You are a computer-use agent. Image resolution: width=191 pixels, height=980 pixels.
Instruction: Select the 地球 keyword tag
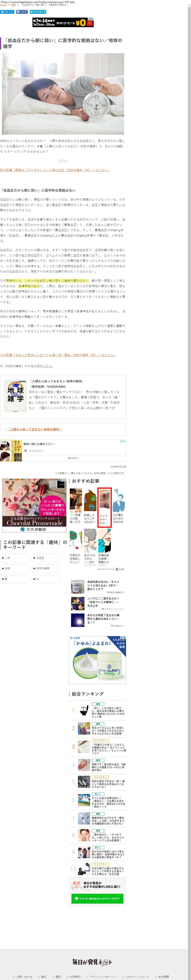[x=15, y=568]
